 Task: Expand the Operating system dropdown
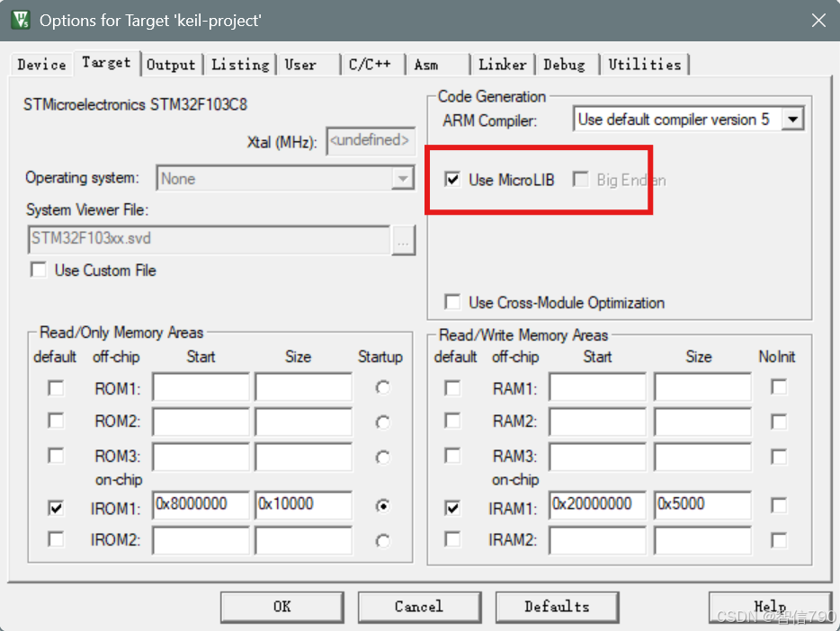tap(402, 178)
